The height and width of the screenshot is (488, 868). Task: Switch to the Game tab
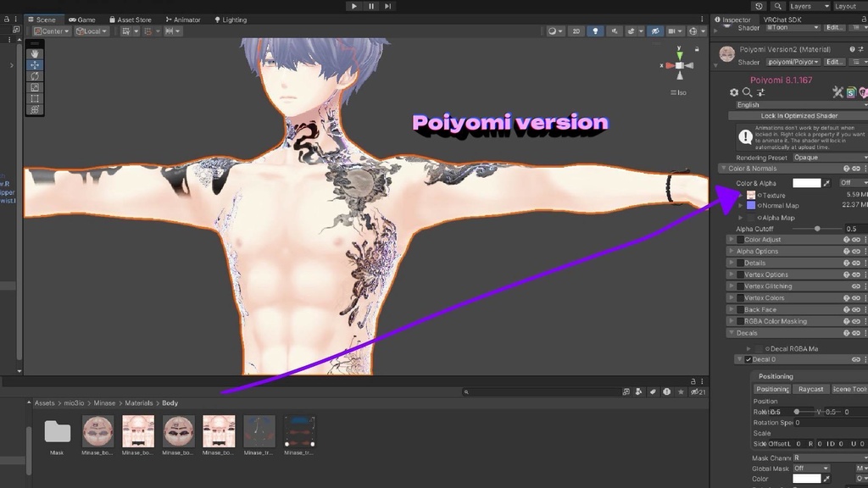pos(82,19)
